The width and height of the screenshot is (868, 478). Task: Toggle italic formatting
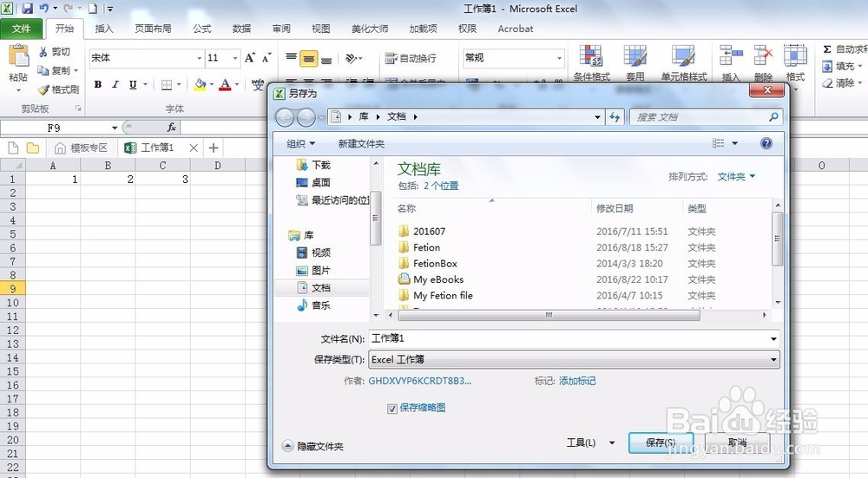point(115,85)
